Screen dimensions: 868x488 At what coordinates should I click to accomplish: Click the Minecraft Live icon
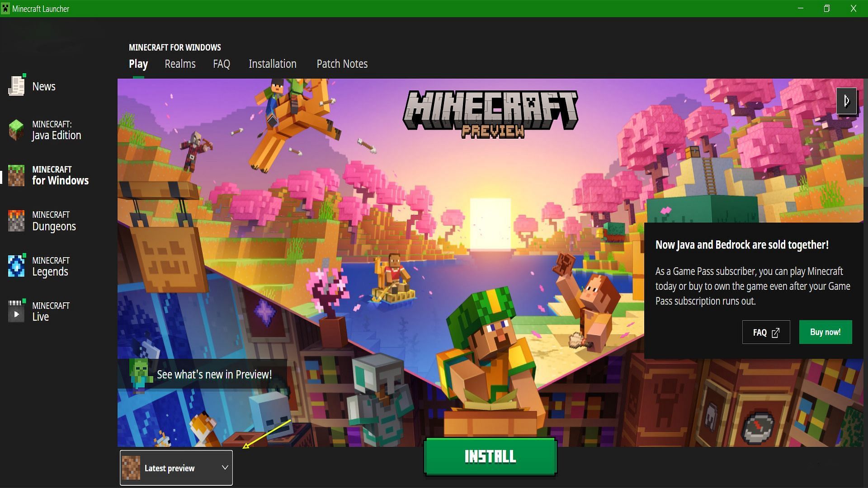pyautogui.click(x=16, y=311)
